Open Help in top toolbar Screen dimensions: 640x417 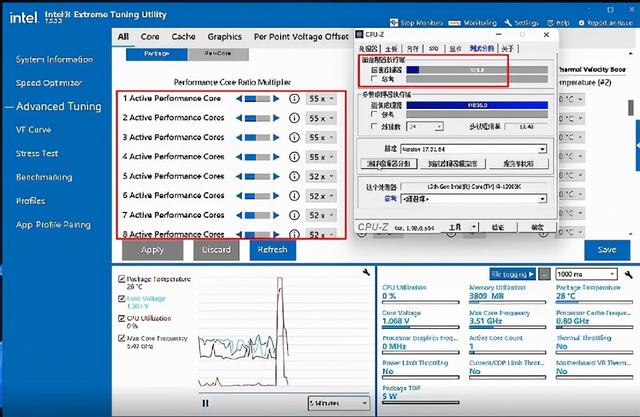tap(558, 23)
